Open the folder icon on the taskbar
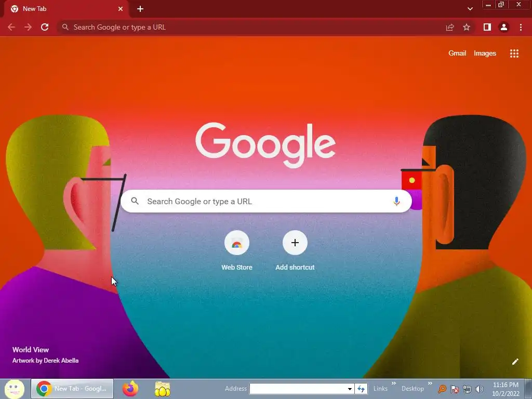The height and width of the screenshot is (399, 532). tap(162, 389)
